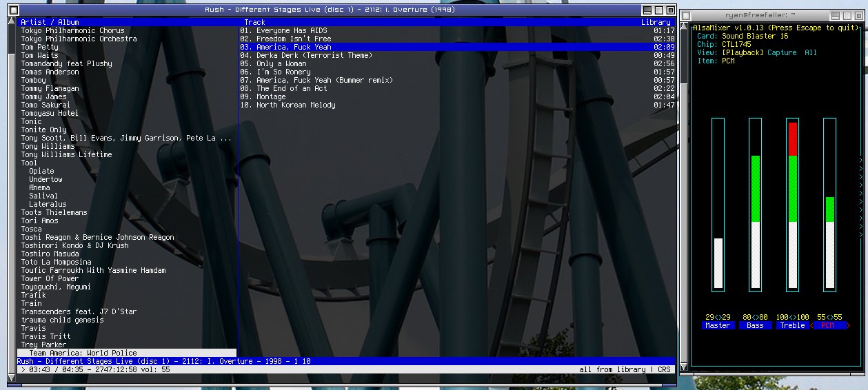Select the Master channel label

point(718,325)
